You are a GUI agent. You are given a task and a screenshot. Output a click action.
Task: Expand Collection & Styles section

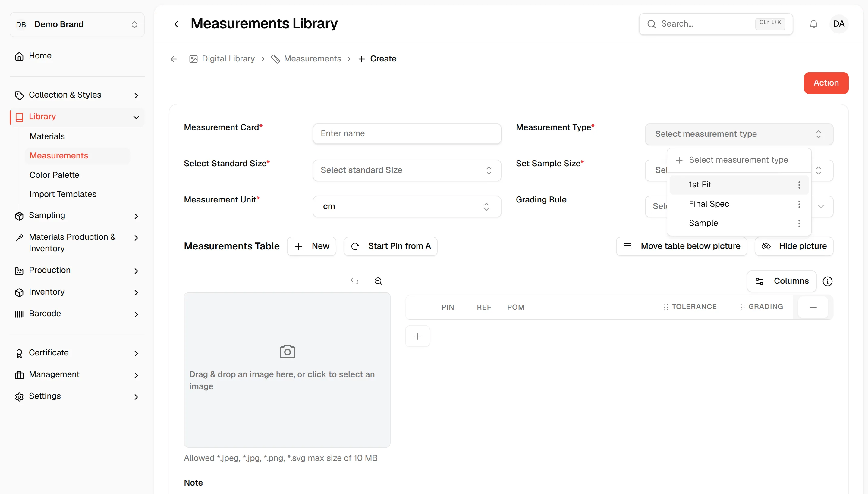click(77, 95)
